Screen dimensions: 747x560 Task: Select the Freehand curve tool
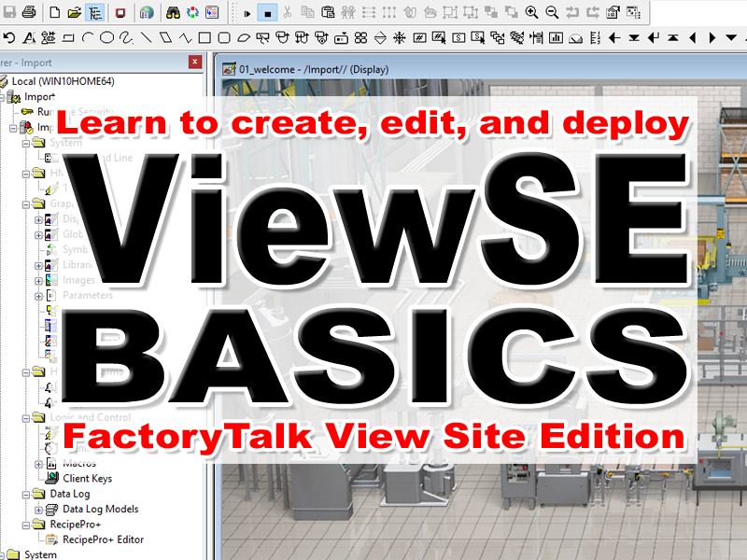[x=126, y=37]
